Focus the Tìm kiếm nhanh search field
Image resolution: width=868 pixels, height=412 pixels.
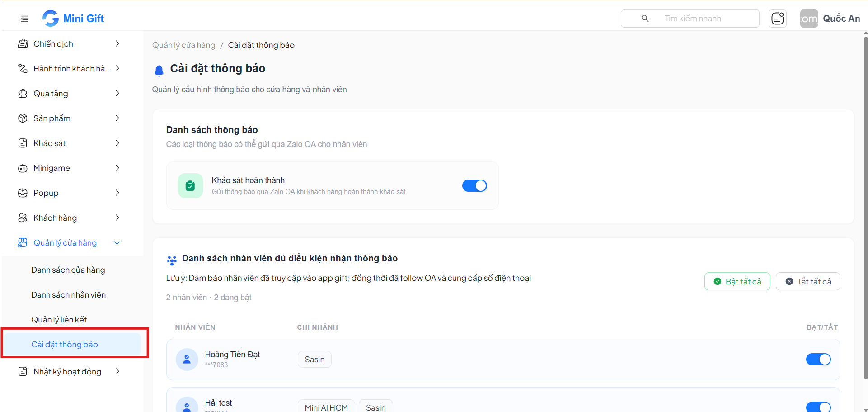click(x=690, y=19)
